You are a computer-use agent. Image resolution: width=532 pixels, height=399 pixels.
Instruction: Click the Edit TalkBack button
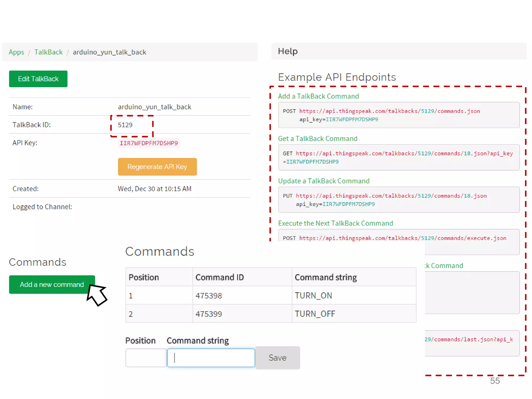click(38, 79)
